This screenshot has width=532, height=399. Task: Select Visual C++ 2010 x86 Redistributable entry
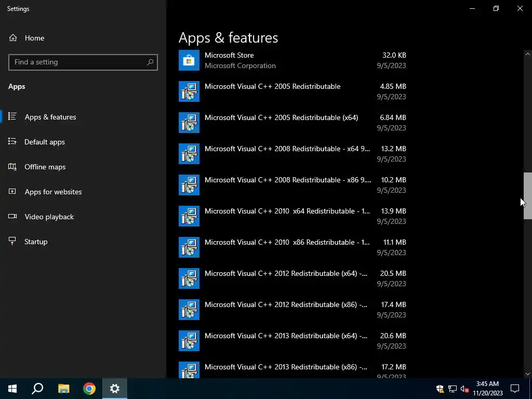tap(287, 242)
